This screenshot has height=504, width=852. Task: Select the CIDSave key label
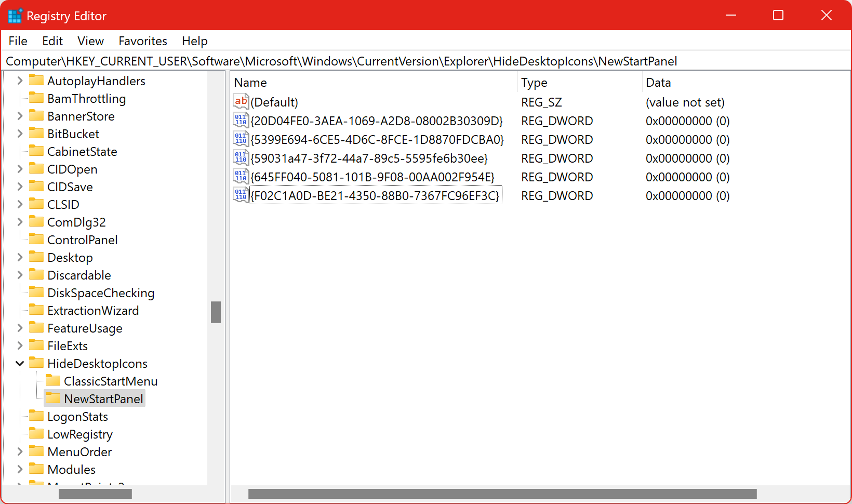pos(70,187)
